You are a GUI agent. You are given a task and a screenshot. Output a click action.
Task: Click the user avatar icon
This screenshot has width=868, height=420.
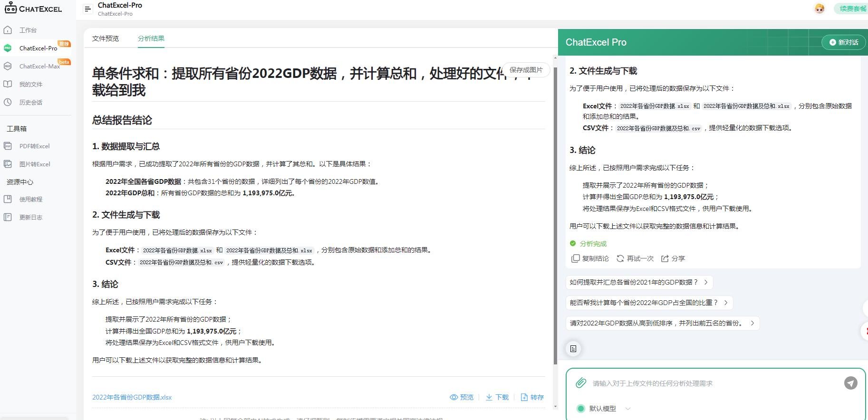(820, 9)
